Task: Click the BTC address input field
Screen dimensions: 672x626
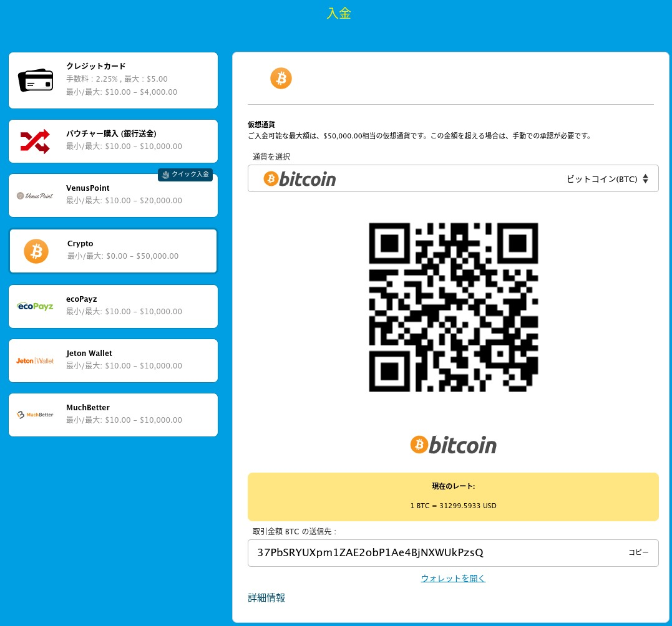Action: (x=453, y=553)
